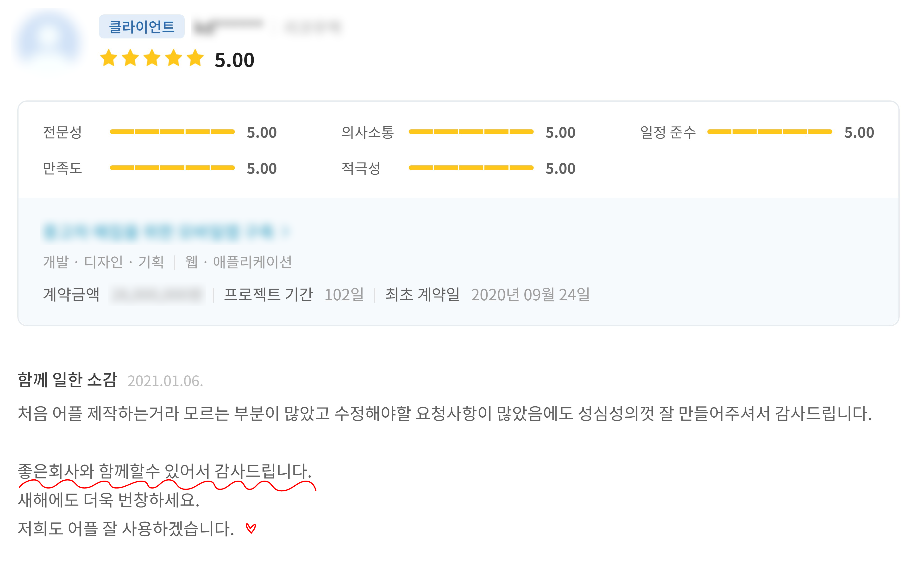
Task: Click the 2020년 09월 24일 contract date
Action: point(530,295)
